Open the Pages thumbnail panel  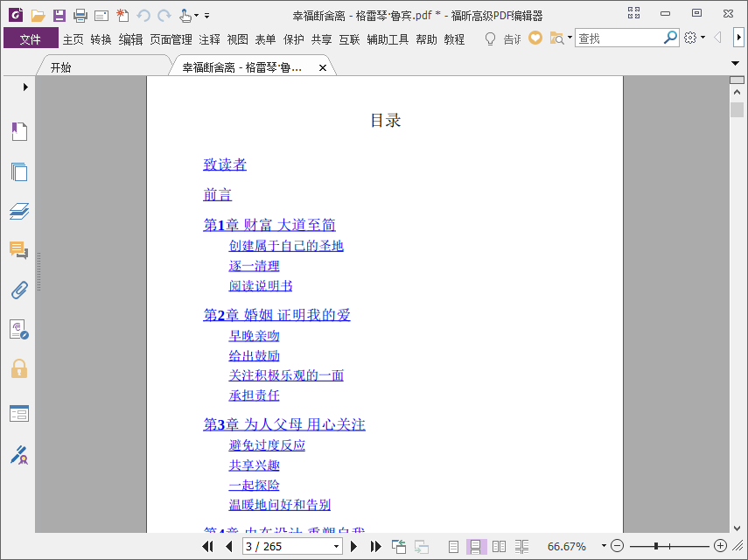(x=19, y=171)
